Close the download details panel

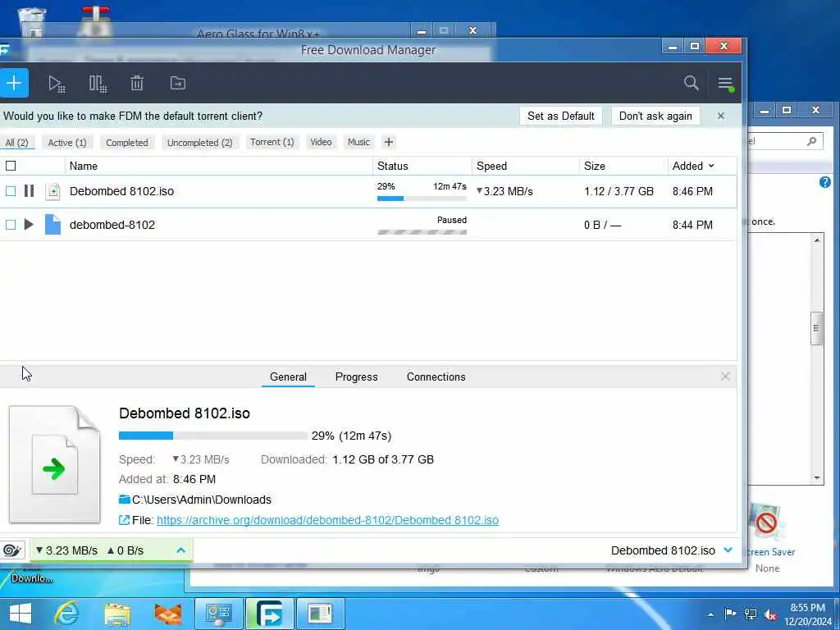point(725,377)
